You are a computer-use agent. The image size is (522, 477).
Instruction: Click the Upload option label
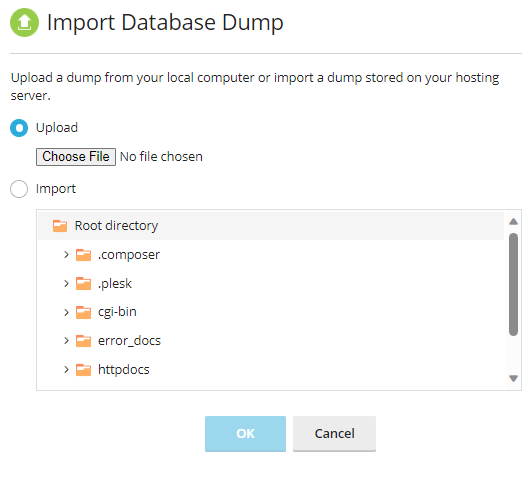tap(57, 128)
